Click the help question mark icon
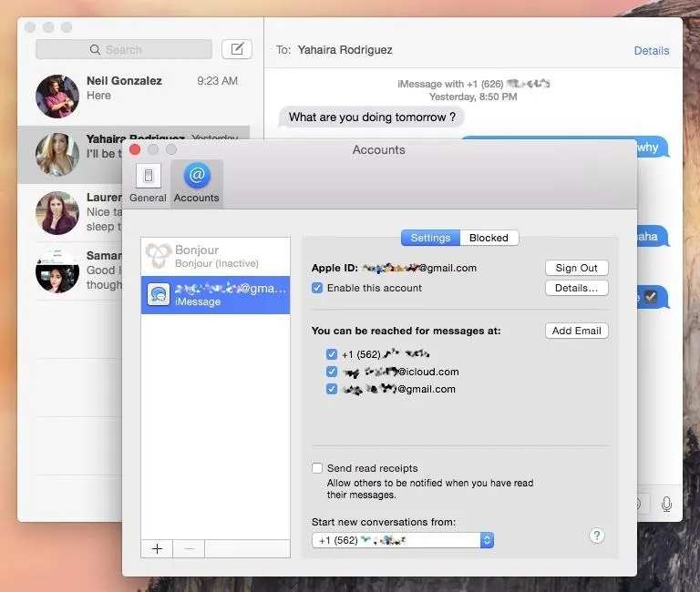700x592 pixels. (x=597, y=536)
